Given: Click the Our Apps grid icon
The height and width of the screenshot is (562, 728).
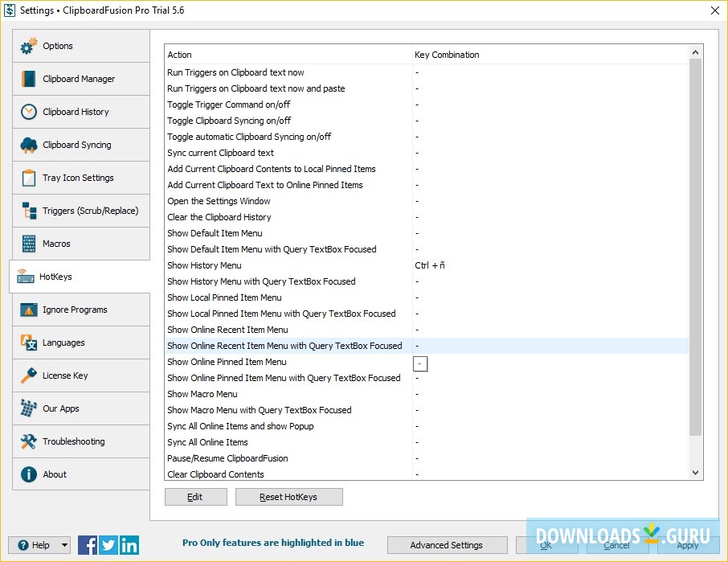Looking at the screenshot, I should click(28, 408).
